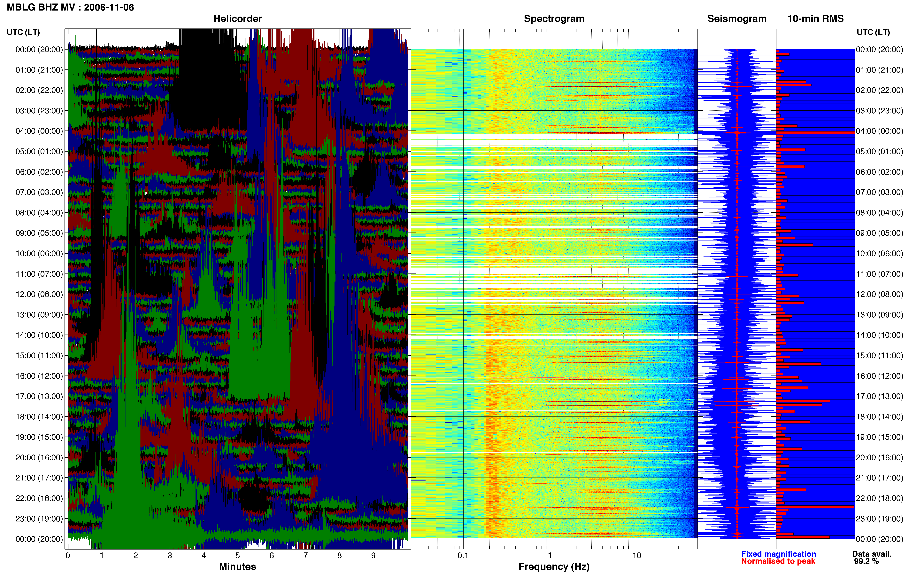Click minute tick '4' under the Helicorder
This screenshot has height=578, width=924.
(204, 555)
